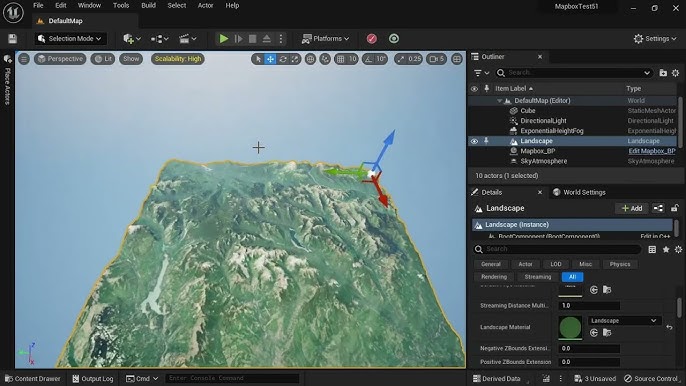Image resolution: width=686 pixels, height=386 pixels.
Task: Select ExponentialHeightFog in the Outliner
Action: pos(551,131)
